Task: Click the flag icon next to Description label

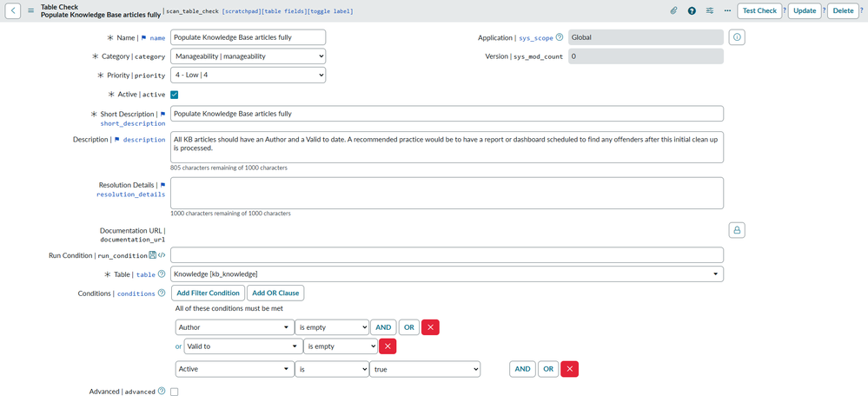Action: point(117,139)
